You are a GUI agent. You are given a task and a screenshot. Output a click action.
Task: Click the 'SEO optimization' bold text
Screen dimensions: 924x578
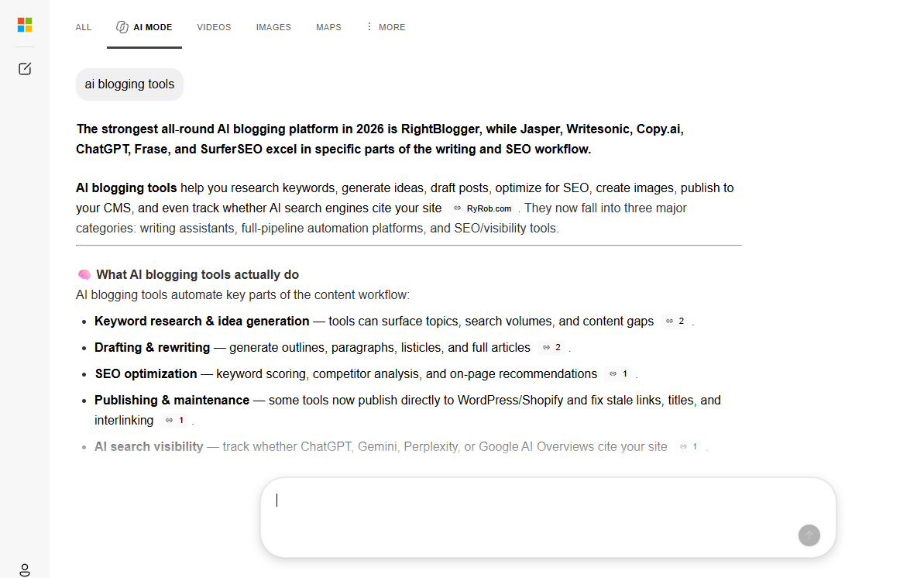[146, 374]
